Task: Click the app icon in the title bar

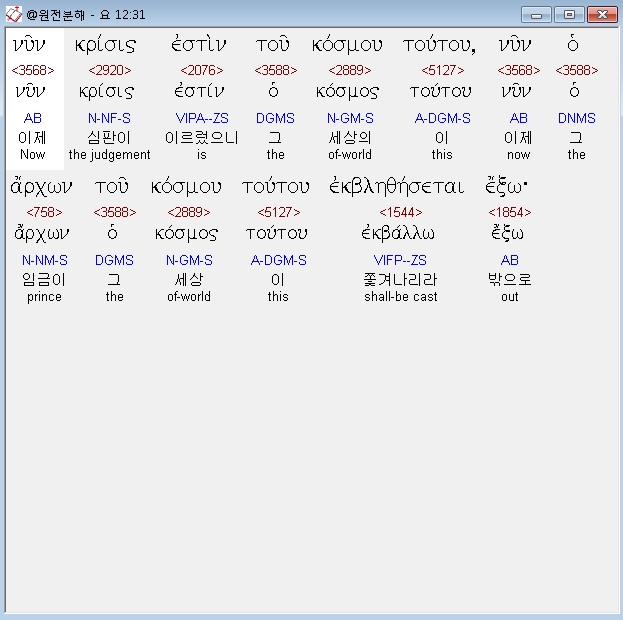Action: (14, 15)
